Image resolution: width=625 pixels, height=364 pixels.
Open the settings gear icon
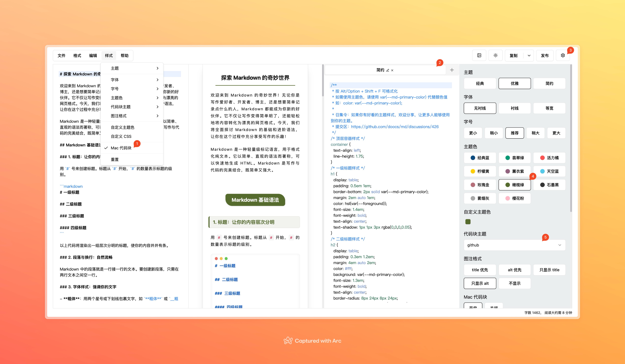[x=563, y=55]
